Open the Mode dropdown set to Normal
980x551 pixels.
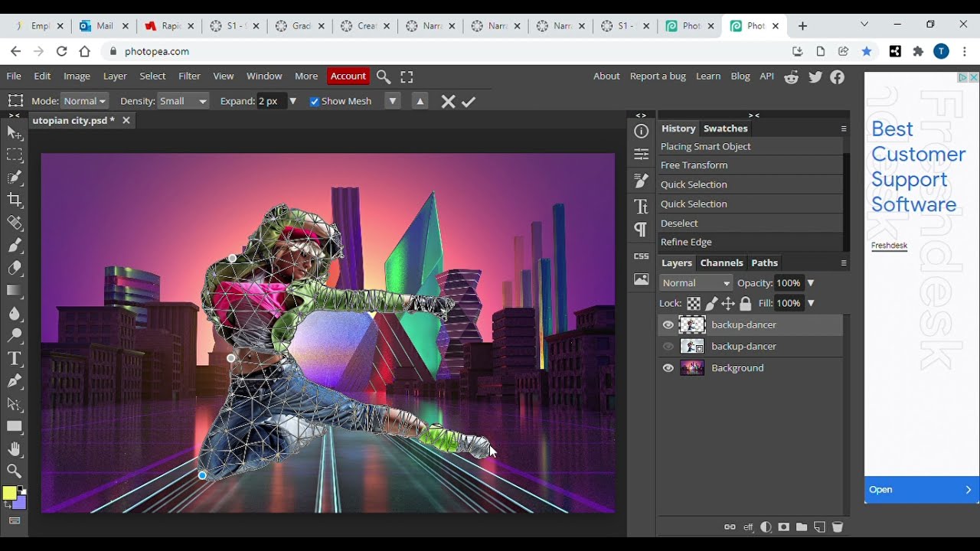click(84, 101)
